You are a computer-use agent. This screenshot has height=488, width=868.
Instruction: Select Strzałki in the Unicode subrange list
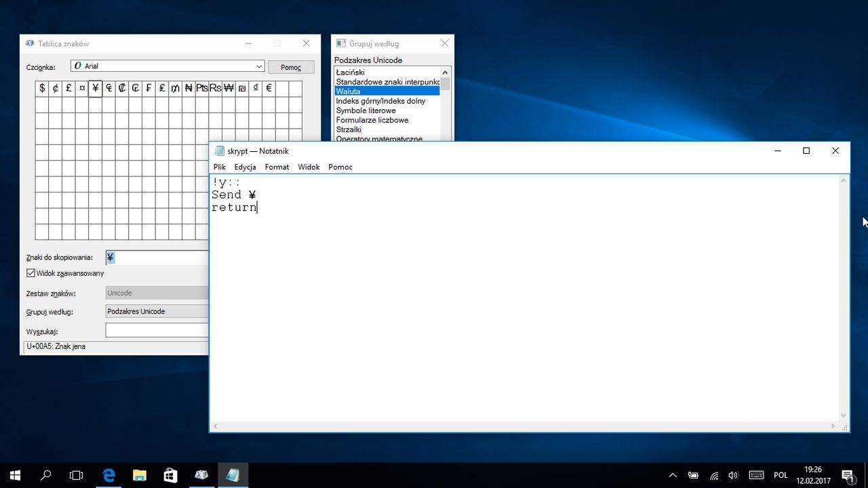349,129
